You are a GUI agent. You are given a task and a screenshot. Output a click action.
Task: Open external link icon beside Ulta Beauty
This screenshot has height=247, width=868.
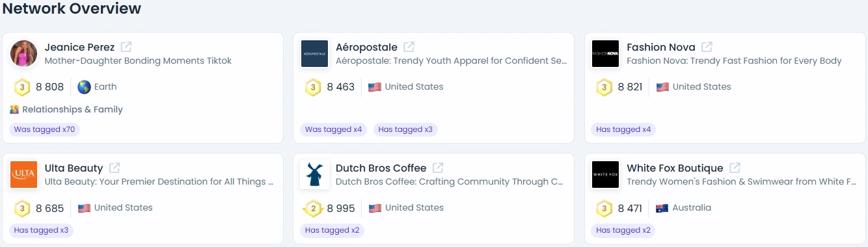115,168
